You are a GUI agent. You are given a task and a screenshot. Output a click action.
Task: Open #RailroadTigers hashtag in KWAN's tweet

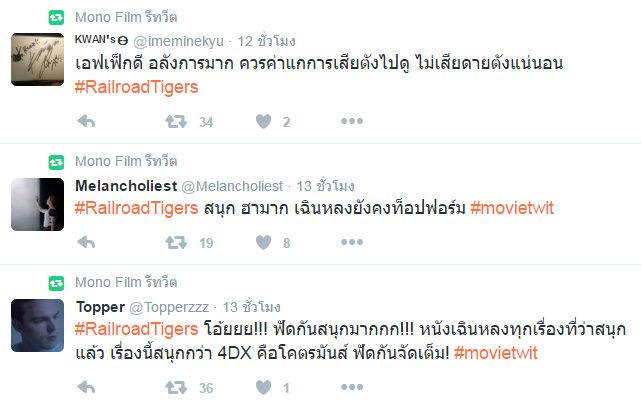pos(136,87)
